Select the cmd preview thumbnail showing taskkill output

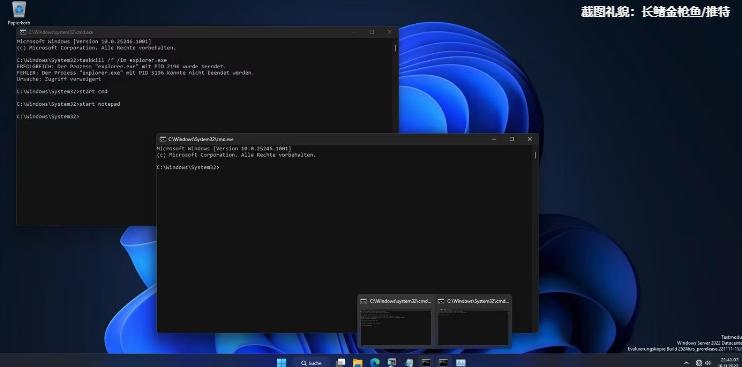pyautogui.click(x=396, y=321)
